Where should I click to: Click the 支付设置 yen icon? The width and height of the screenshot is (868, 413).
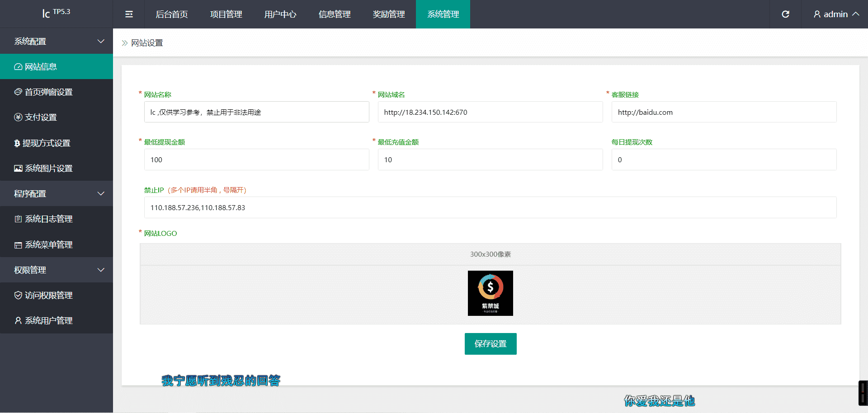click(x=18, y=117)
